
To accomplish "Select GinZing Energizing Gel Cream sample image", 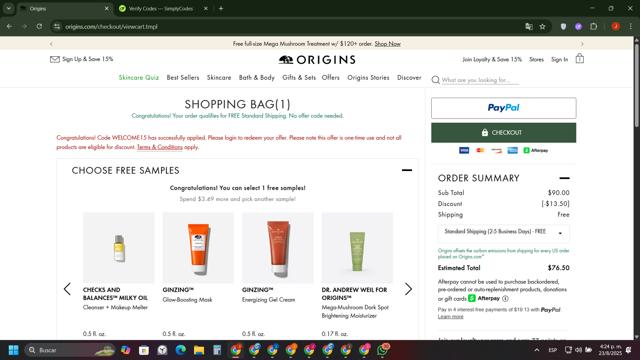I will tap(278, 247).
